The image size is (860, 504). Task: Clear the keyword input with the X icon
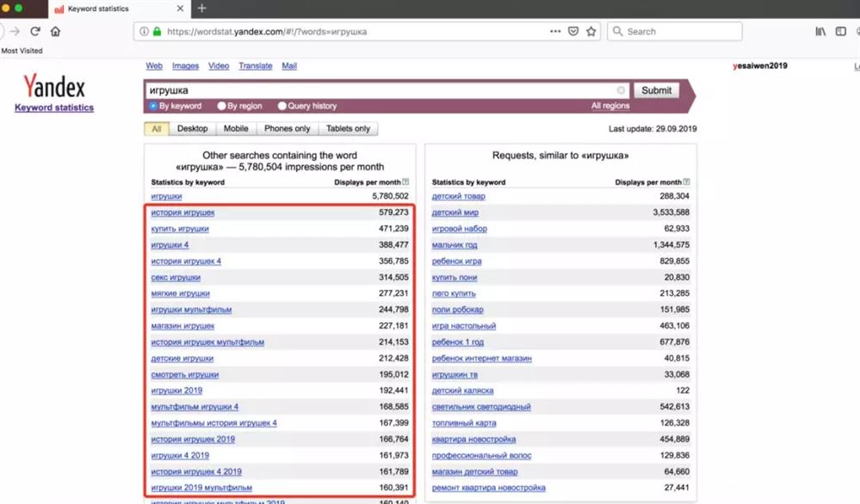(x=621, y=90)
